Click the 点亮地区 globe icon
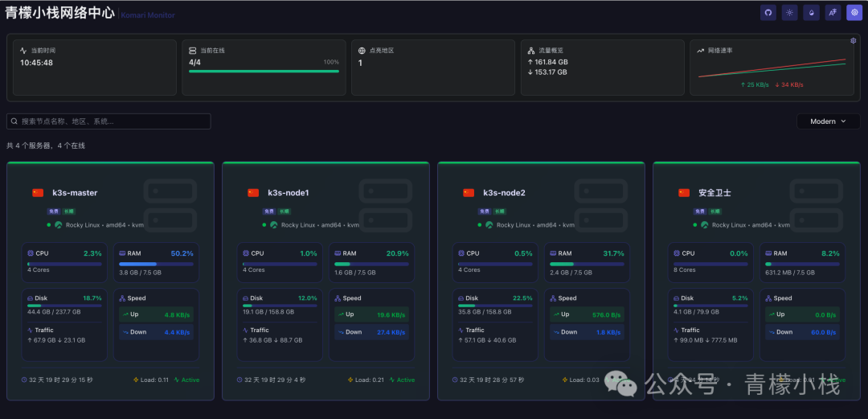Viewport: 868px width, 419px height. (362, 51)
